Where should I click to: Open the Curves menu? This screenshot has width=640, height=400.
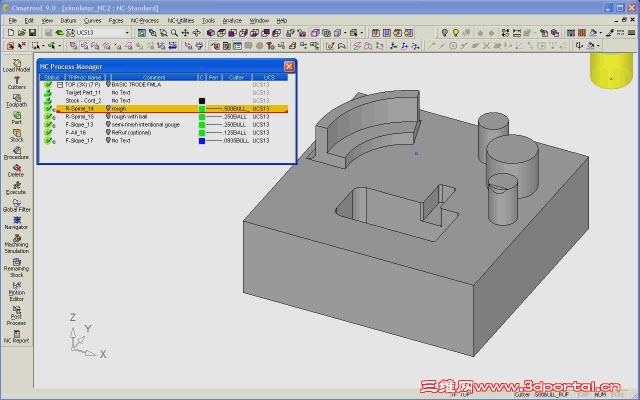pos(93,20)
